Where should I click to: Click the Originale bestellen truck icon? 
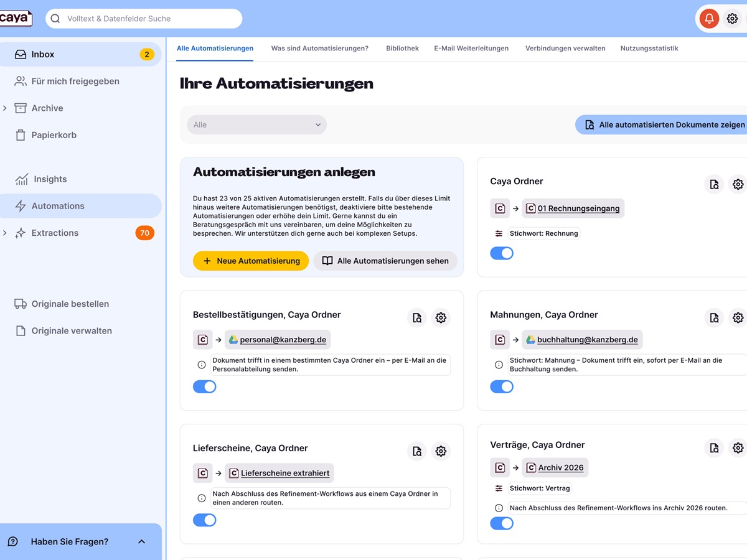[21, 304]
